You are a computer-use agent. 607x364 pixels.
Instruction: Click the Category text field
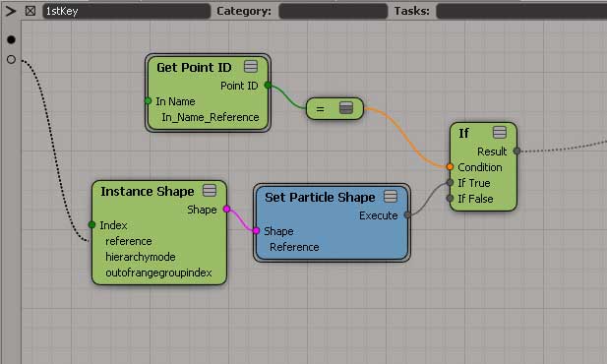tap(333, 11)
